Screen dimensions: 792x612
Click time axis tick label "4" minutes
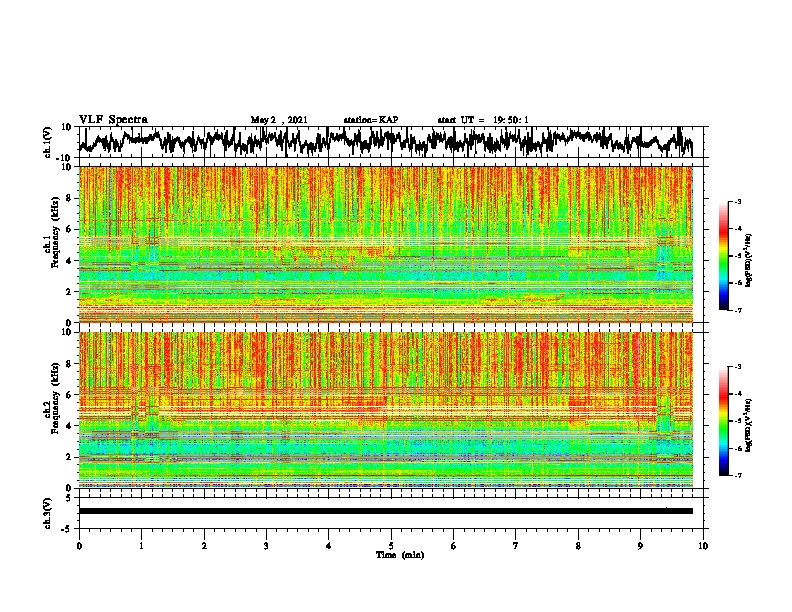(329, 546)
